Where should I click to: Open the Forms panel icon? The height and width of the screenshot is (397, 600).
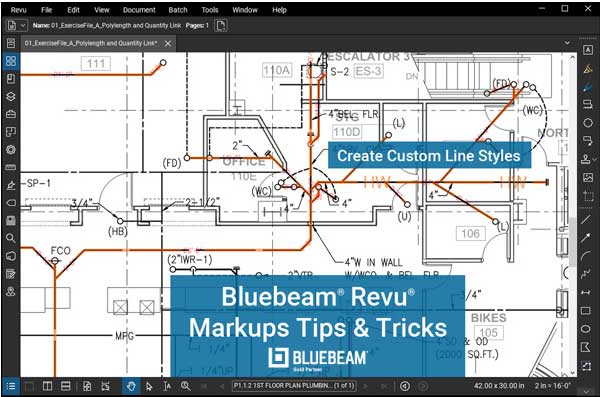tap(11, 274)
